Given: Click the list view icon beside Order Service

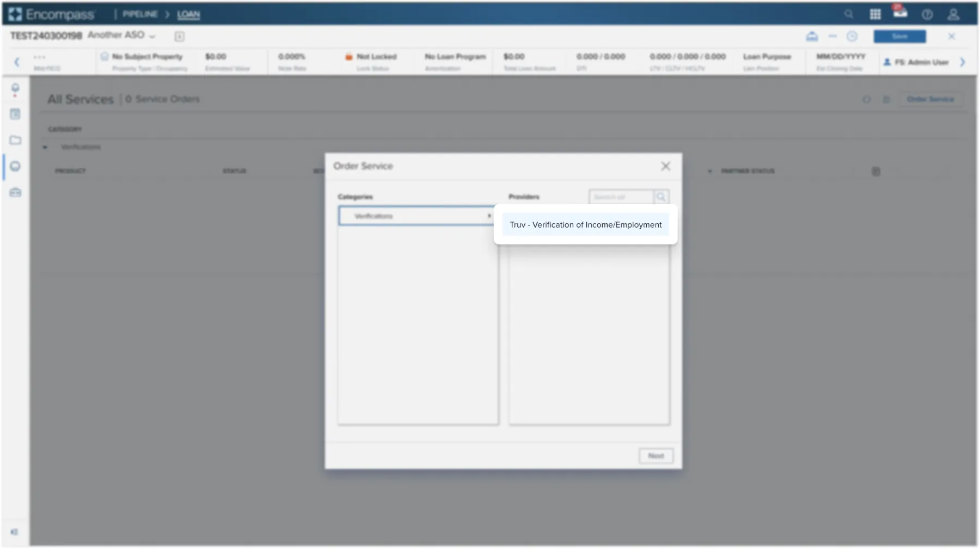Looking at the screenshot, I should tap(886, 100).
